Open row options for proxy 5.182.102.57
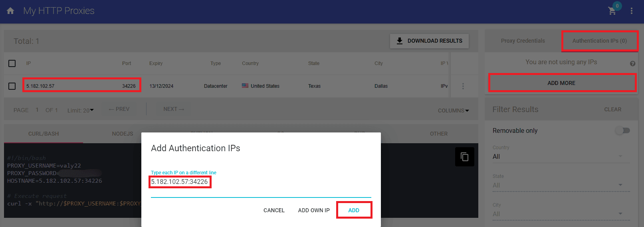Image resolution: width=644 pixels, height=227 pixels. pyautogui.click(x=463, y=86)
